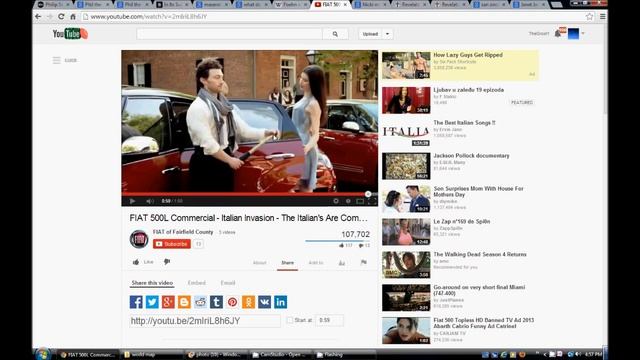Open Son Surprises Mom With House video
The image size is (640, 360).
point(478,191)
